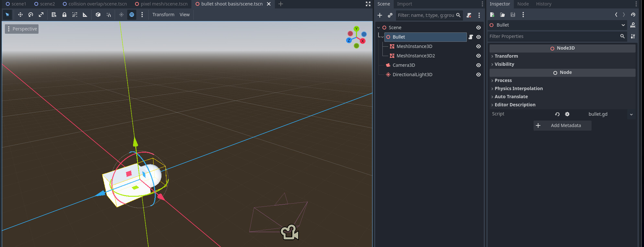Viewport: 644px width, 247px height.
Task: Create a new resource in Inspector
Action: [x=492, y=15]
